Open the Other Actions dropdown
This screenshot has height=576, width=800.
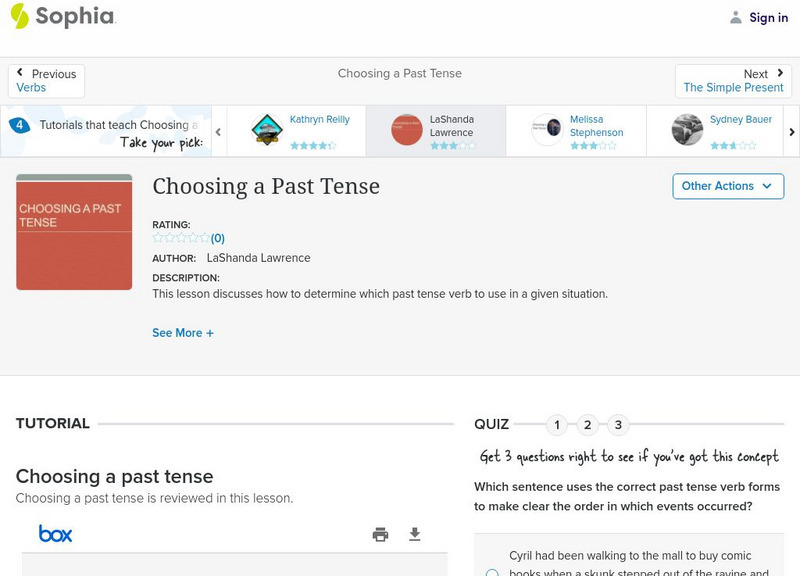point(728,186)
